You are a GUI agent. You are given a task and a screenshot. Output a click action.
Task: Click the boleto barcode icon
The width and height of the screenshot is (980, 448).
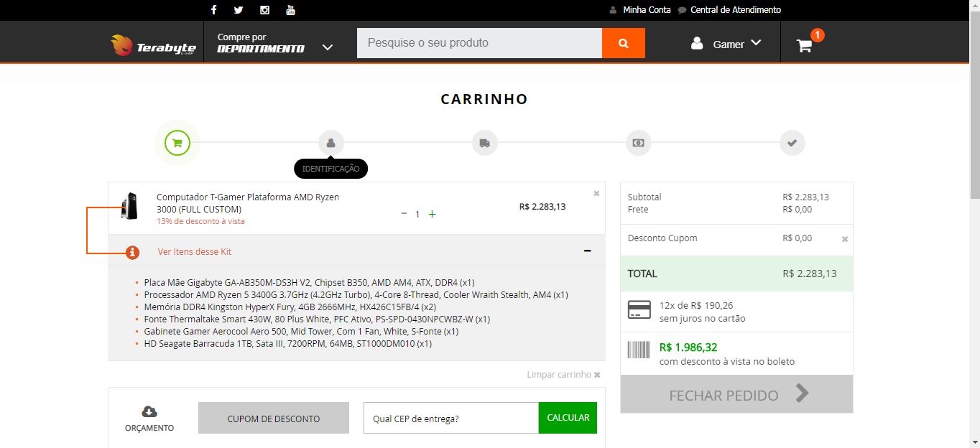tap(639, 350)
